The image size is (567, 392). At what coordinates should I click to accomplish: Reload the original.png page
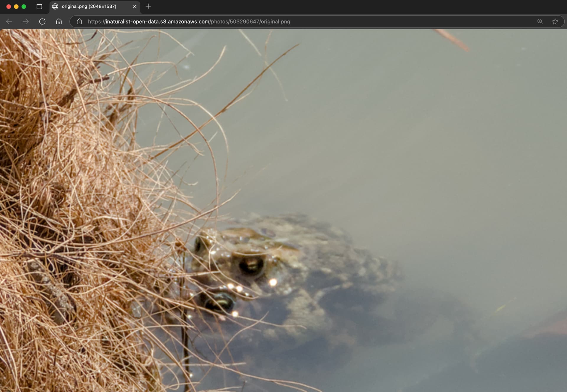tap(42, 22)
